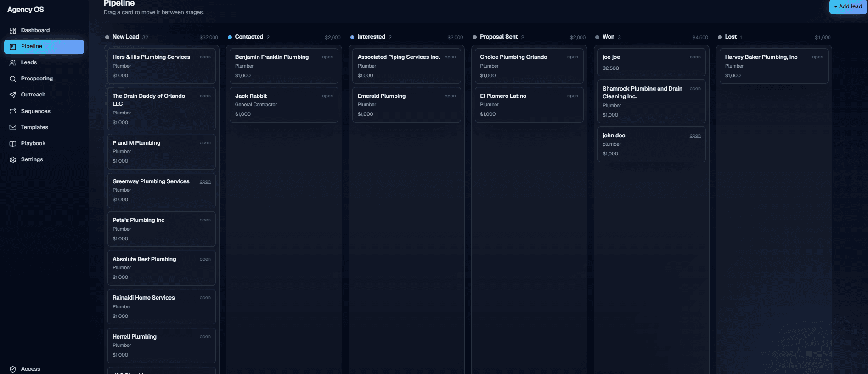Image resolution: width=868 pixels, height=374 pixels.
Task: Click the Rainaldi Home Services card title
Action: [143, 298]
